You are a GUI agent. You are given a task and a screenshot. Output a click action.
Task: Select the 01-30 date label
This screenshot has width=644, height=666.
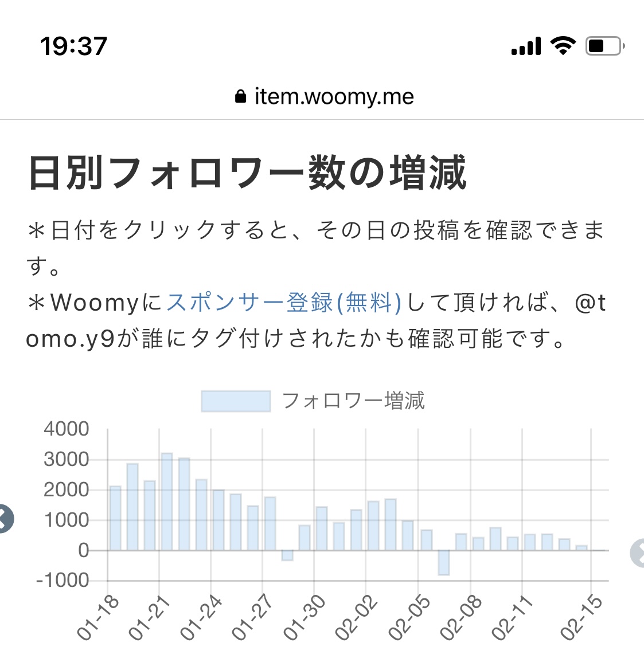pos(305,618)
